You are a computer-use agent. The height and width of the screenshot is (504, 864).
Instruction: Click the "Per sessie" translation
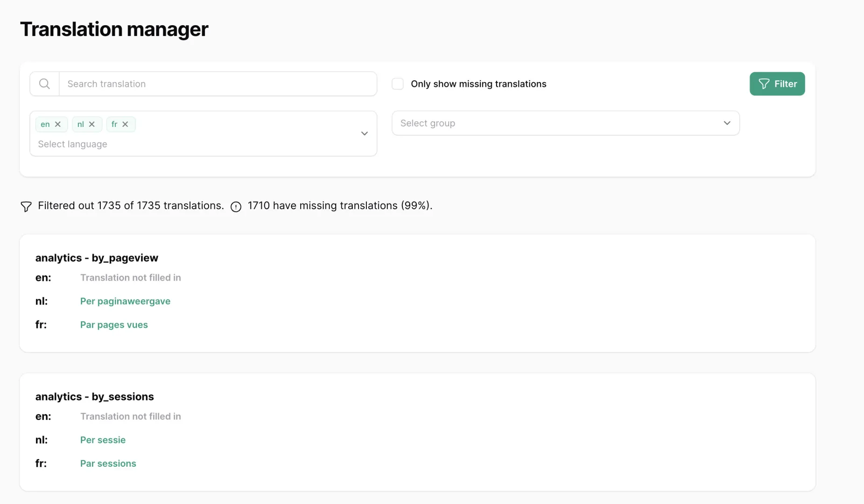[103, 440]
